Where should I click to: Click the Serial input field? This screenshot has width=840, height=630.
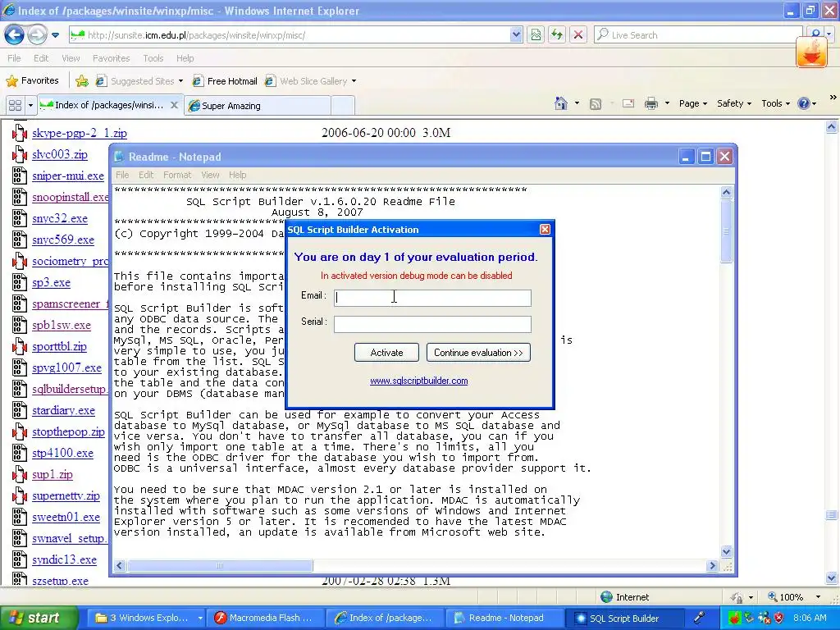[x=432, y=324]
